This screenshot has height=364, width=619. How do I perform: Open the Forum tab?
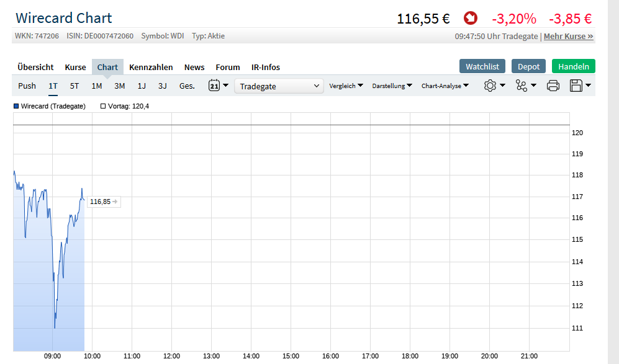point(228,67)
